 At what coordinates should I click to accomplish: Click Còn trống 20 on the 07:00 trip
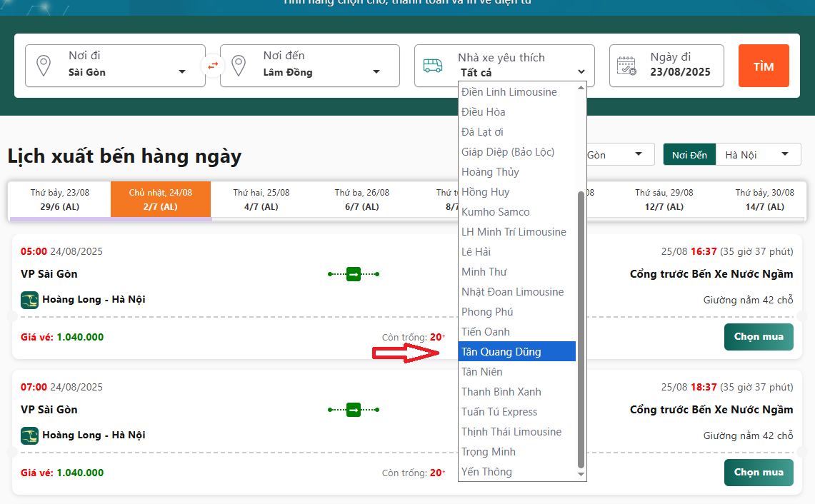[x=414, y=473]
